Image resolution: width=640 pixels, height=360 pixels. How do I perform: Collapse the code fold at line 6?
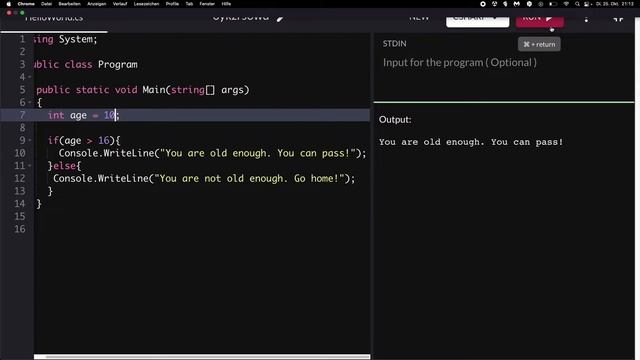tap(30, 102)
